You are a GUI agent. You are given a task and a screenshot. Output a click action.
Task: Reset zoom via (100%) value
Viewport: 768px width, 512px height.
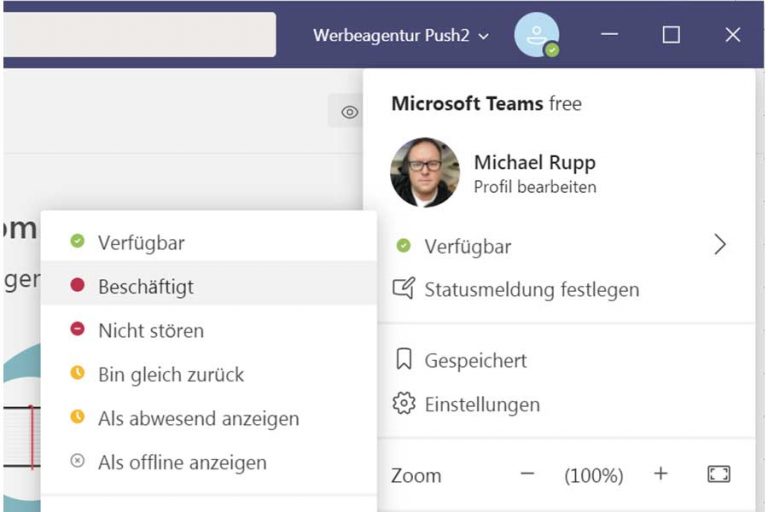(594, 475)
